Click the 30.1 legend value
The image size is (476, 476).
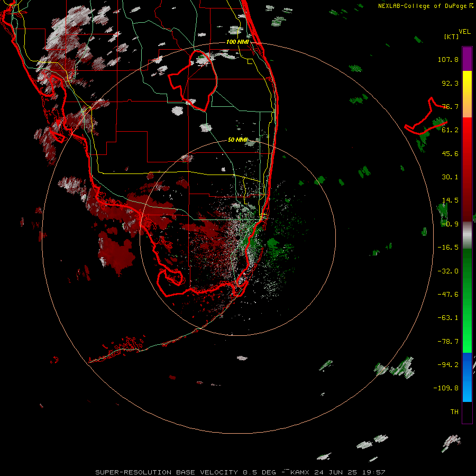coord(450,177)
